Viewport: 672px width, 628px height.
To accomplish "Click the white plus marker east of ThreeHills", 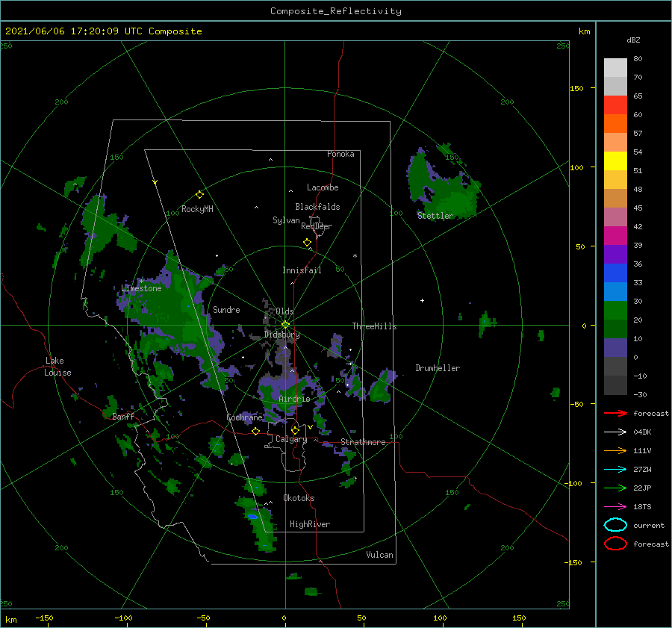I will (x=422, y=300).
